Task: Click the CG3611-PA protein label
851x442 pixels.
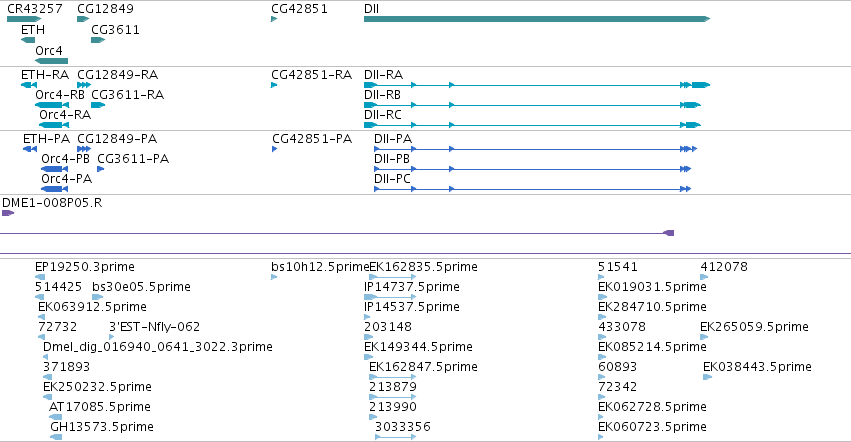Action: point(134,159)
